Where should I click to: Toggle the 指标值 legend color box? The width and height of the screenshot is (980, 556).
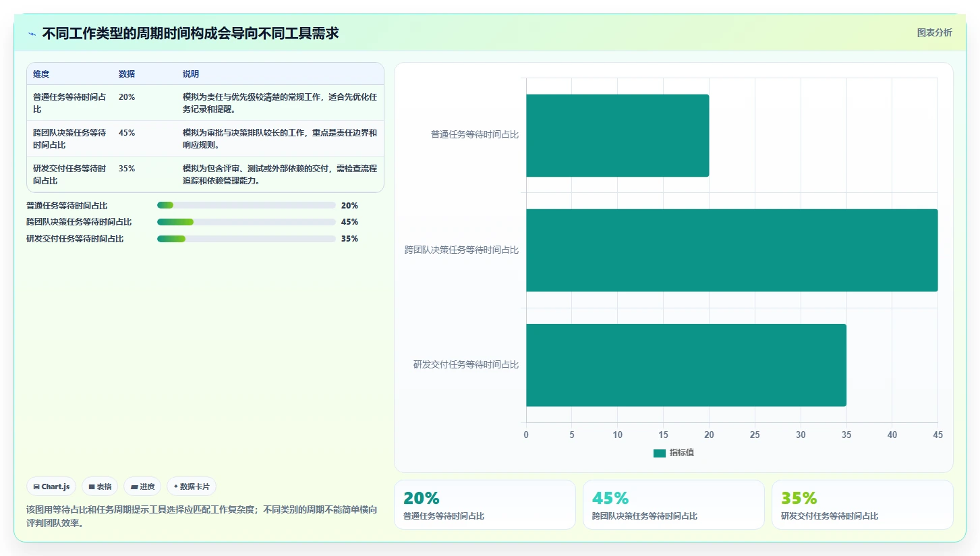click(660, 453)
